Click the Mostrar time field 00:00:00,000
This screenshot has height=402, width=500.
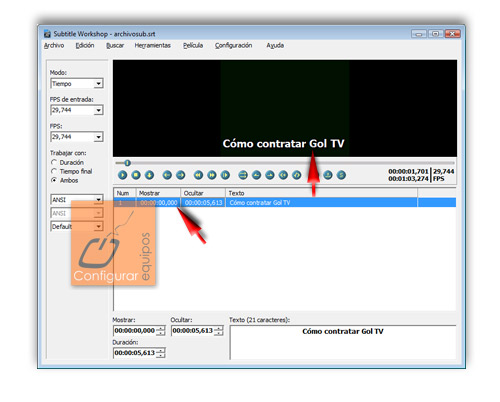[x=139, y=330]
